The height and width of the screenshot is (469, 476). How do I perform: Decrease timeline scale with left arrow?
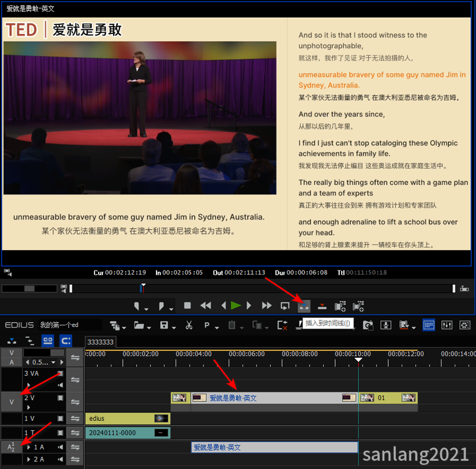tap(27, 362)
